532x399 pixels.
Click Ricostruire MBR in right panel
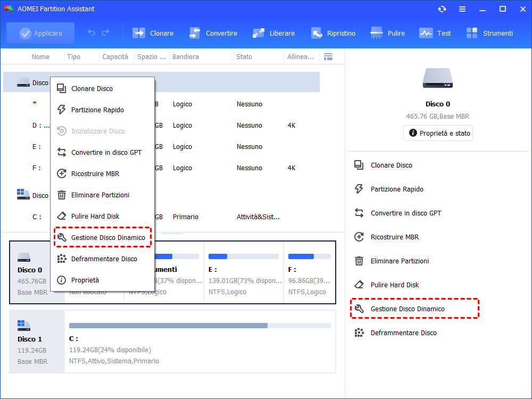[395, 237]
